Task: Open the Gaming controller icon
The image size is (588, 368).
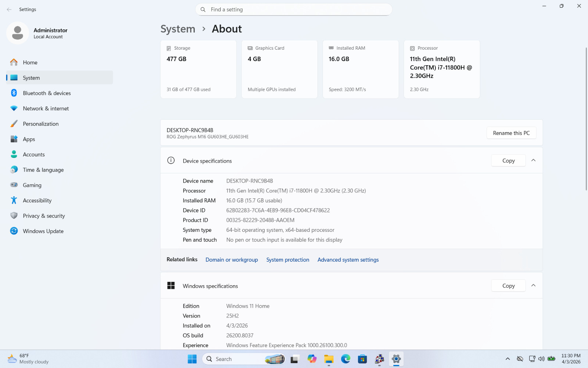Action: (14, 185)
